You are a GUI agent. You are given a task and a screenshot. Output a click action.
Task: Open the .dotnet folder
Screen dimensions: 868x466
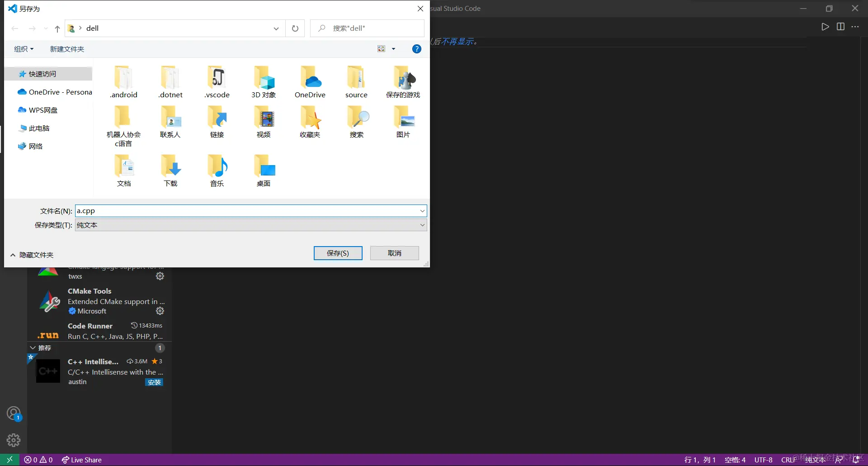(x=170, y=82)
